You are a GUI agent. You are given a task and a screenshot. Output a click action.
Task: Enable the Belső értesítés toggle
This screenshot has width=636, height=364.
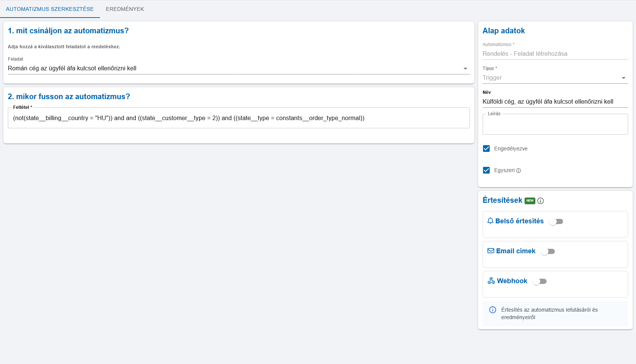[x=556, y=221]
